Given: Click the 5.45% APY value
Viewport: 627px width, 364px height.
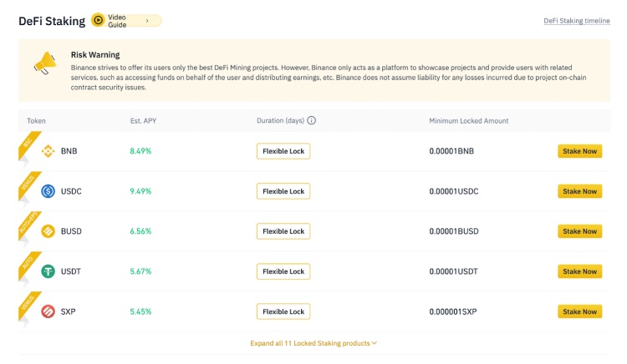Looking at the screenshot, I should [x=140, y=311].
